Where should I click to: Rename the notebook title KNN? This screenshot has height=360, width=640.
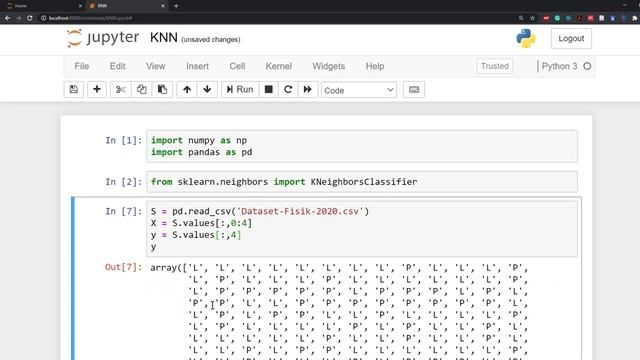pyautogui.click(x=164, y=38)
